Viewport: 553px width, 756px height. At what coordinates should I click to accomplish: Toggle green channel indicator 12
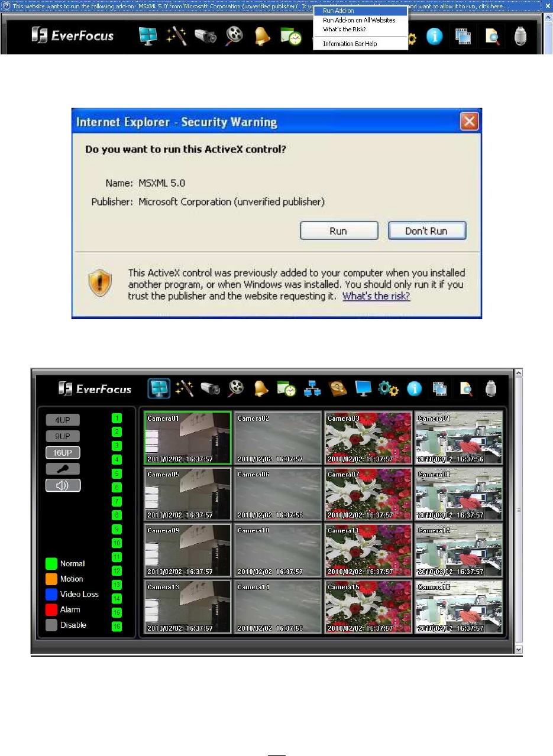[x=117, y=570]
